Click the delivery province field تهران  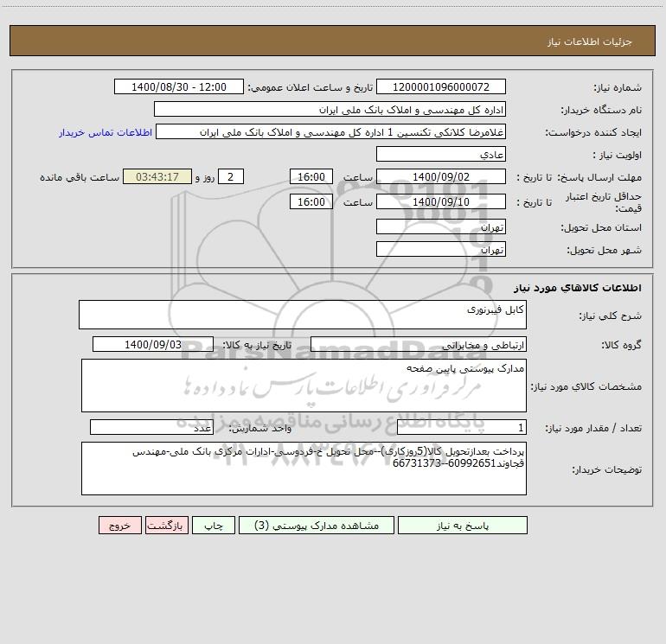pyautogui.click(x=441, y=226)
